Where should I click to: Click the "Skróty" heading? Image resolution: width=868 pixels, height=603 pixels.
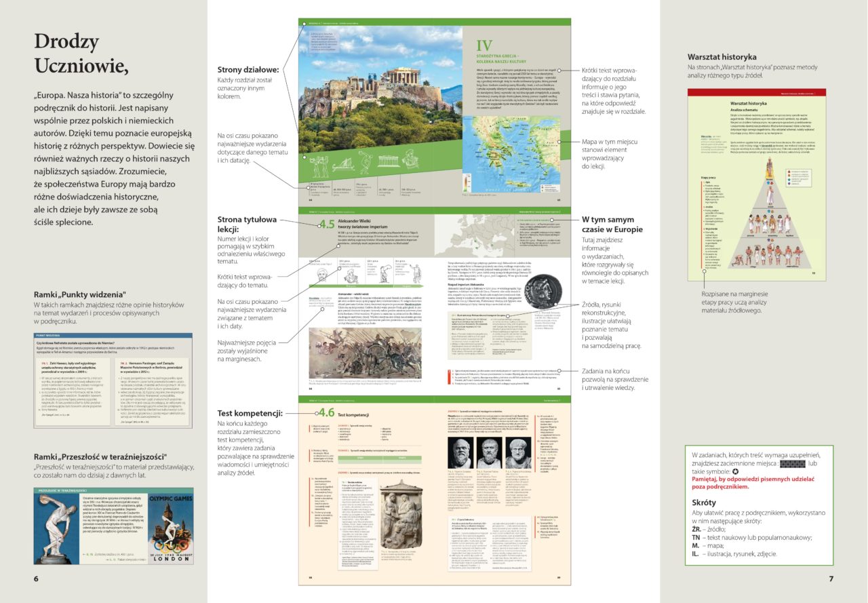pyautogui.click(x=705, y=503)
